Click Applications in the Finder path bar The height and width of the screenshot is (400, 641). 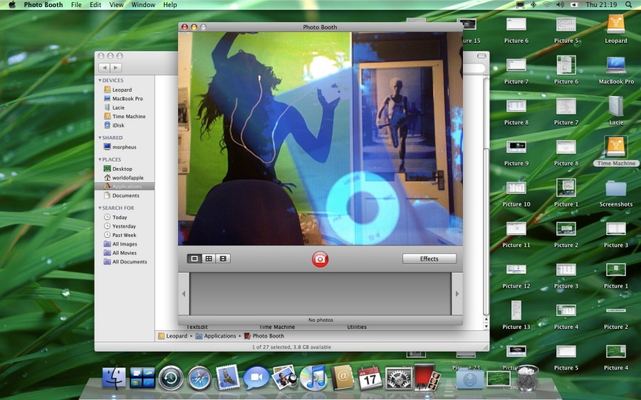click(x=215, y=336)
